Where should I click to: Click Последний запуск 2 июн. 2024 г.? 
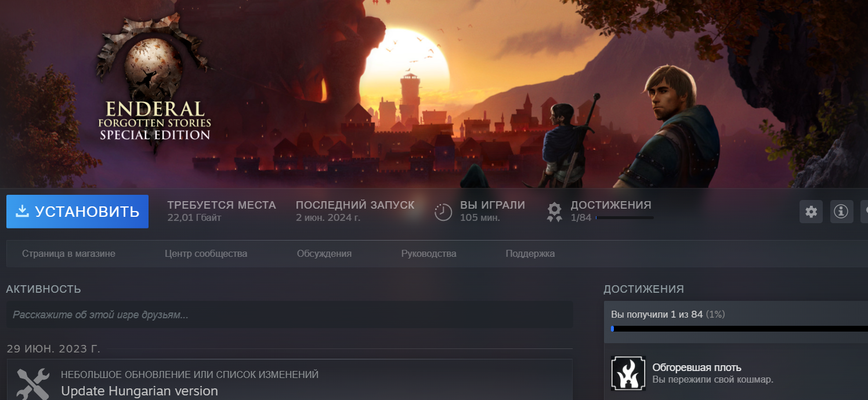355,212
